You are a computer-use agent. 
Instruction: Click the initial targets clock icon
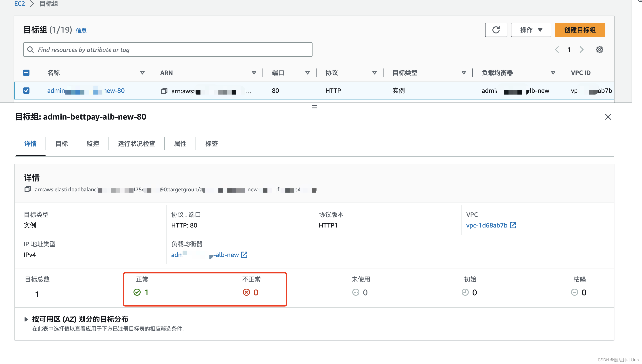465,292
